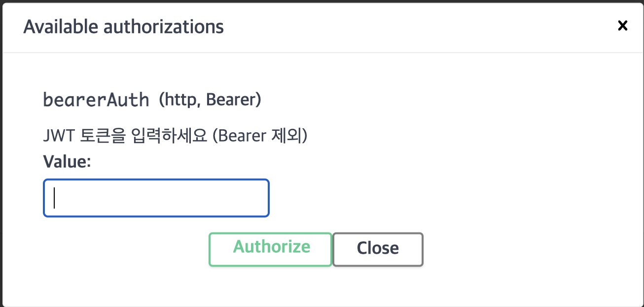Click the Value: field label

tap(67, 161)
